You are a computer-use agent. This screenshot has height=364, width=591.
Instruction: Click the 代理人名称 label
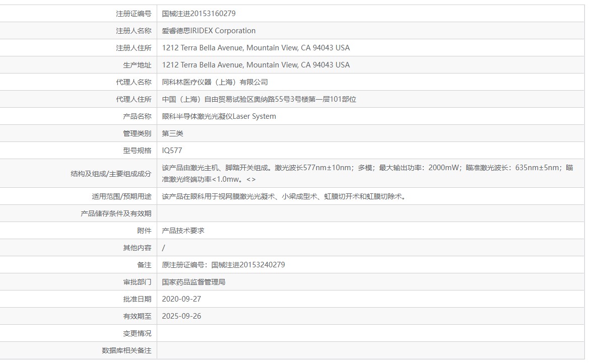pyautogui.click(x=134, y=82)
